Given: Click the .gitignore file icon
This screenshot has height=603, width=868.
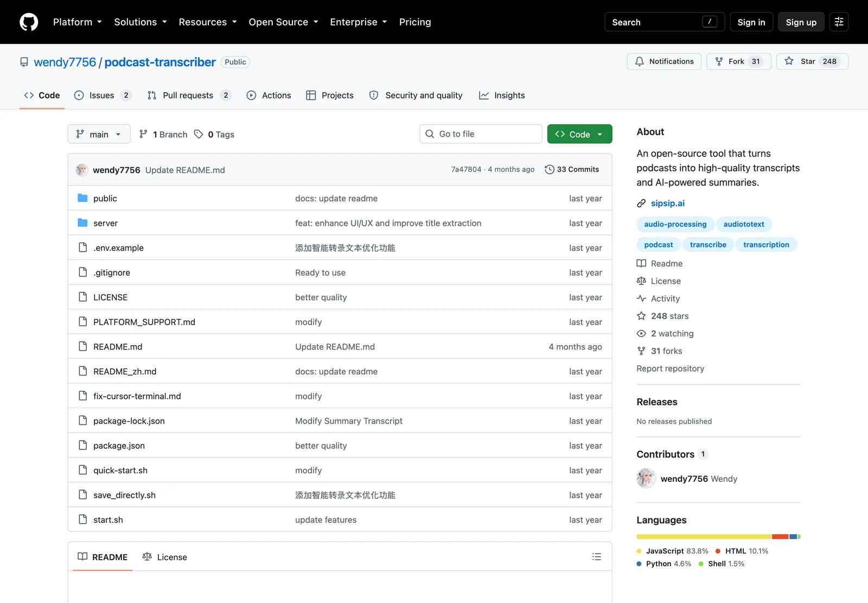Looking at the screenshot, I should pos(82,272).
